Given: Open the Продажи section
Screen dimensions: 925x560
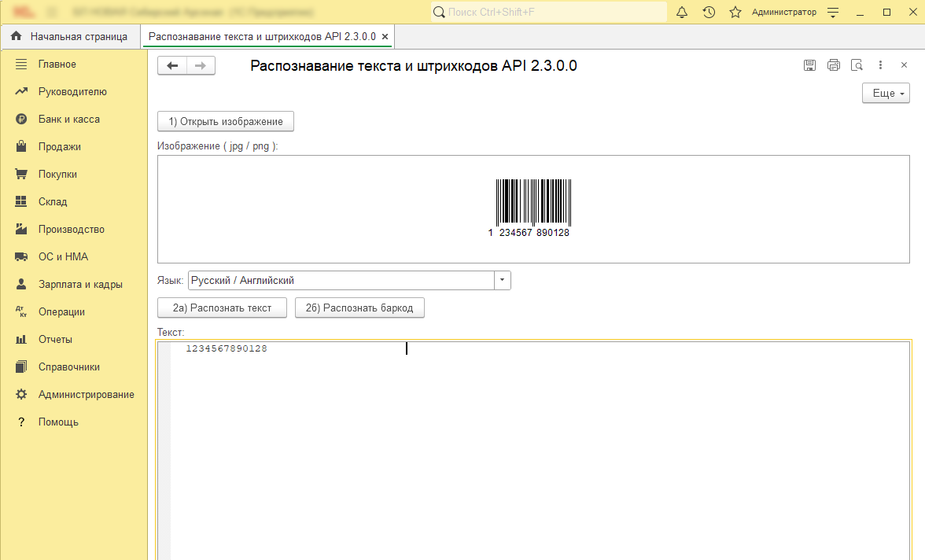Looking at the screenshot, I should (60, 146).
